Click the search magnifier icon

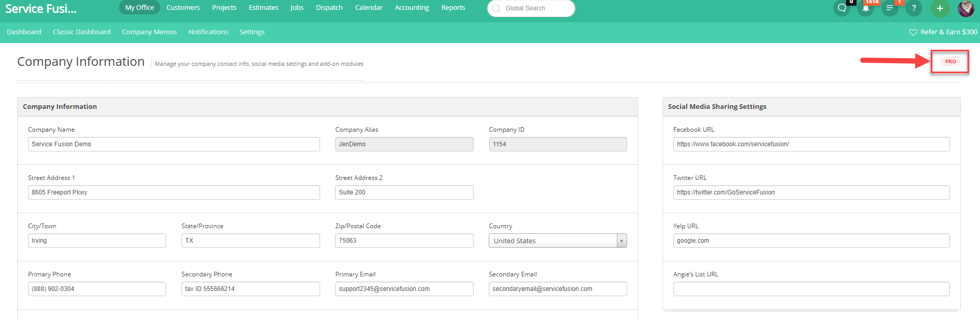coord(496,8)
